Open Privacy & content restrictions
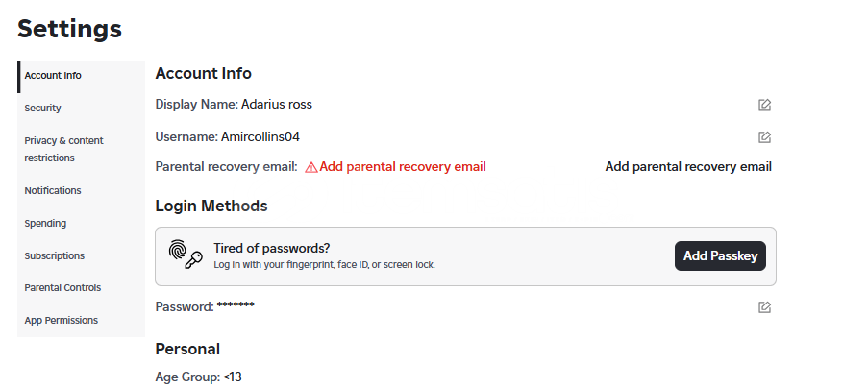Image resolution: width=868 pixels, height=389 pixels. 81,149
